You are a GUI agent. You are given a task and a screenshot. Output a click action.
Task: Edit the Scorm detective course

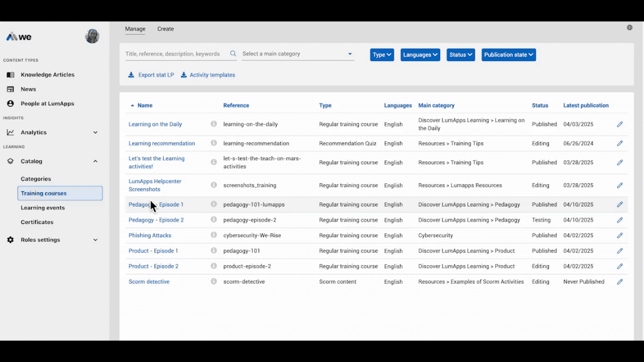[620, 282]
